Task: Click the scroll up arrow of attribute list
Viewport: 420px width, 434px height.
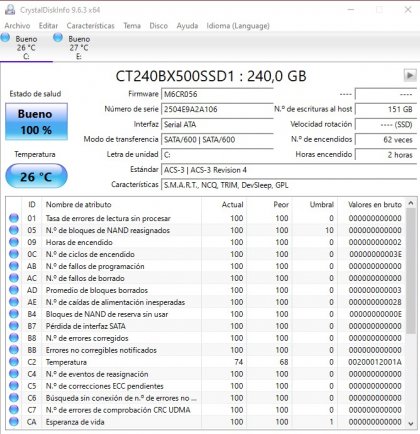Action: click(411, 203)
